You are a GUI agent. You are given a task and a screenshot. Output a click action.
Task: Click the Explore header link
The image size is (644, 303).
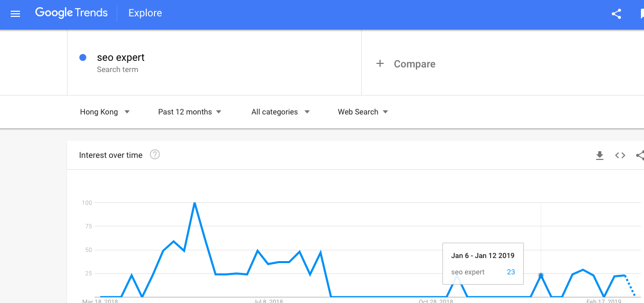tap(145, 14)
